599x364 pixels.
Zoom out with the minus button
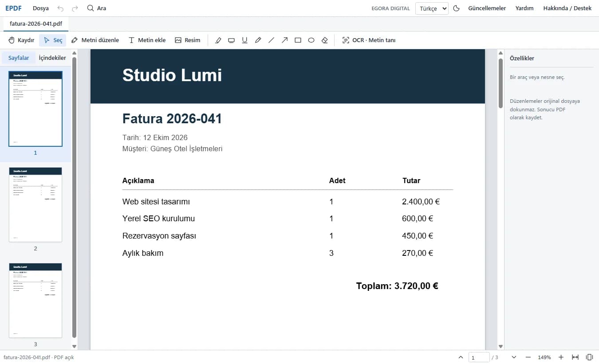[x=528, y=357]
